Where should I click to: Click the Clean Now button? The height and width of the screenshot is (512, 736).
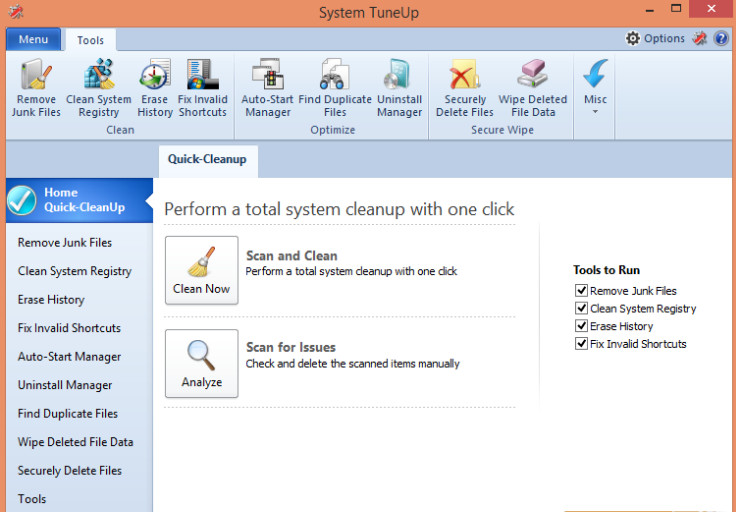[x=201, y=270]
